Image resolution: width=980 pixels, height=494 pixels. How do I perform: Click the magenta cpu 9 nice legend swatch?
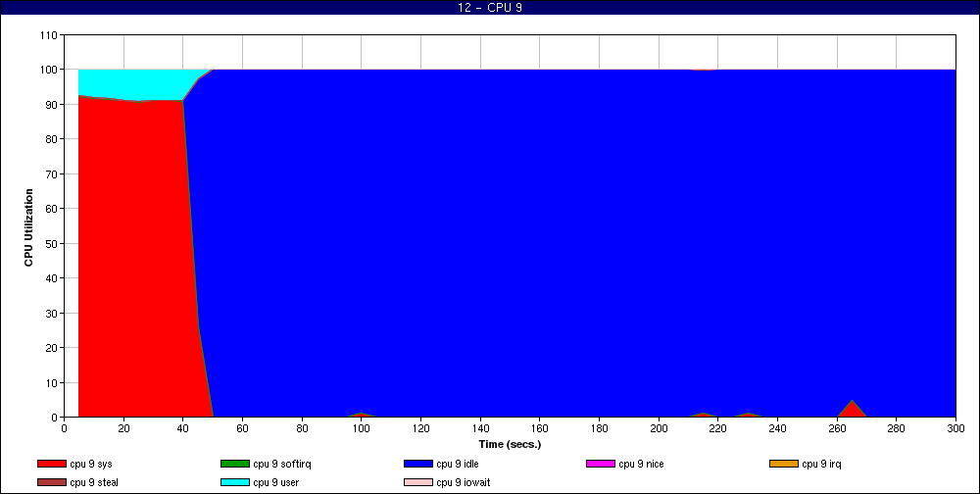point(601,464)
